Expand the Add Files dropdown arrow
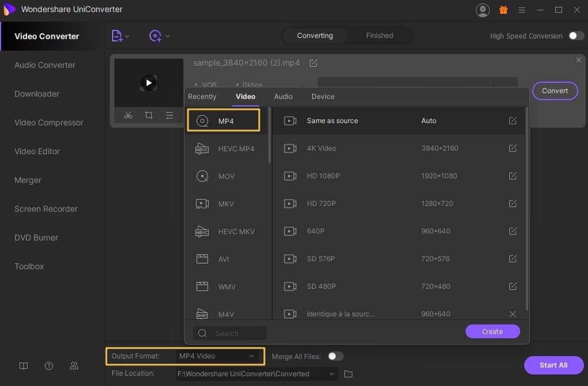 (x=127, y=36)
